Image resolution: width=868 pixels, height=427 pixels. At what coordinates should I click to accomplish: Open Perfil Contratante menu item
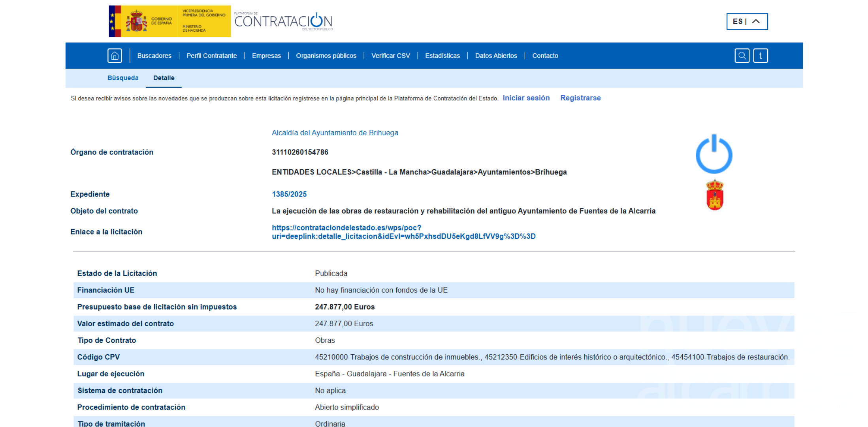(x=211, y=56)
